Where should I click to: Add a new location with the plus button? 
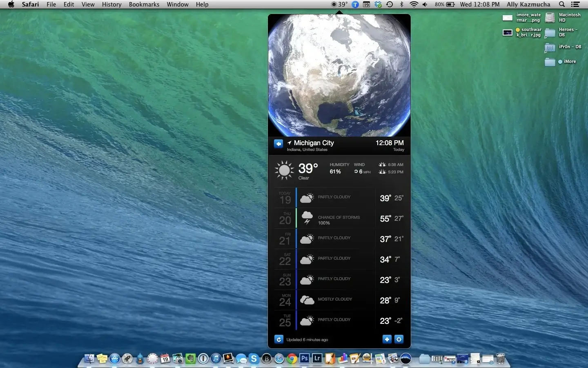click(387, 339)
